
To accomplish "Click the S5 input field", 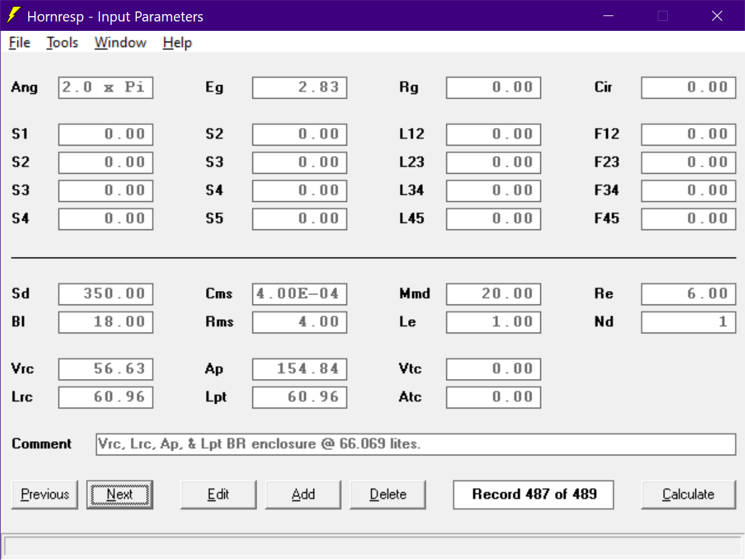I will point(299,219).
